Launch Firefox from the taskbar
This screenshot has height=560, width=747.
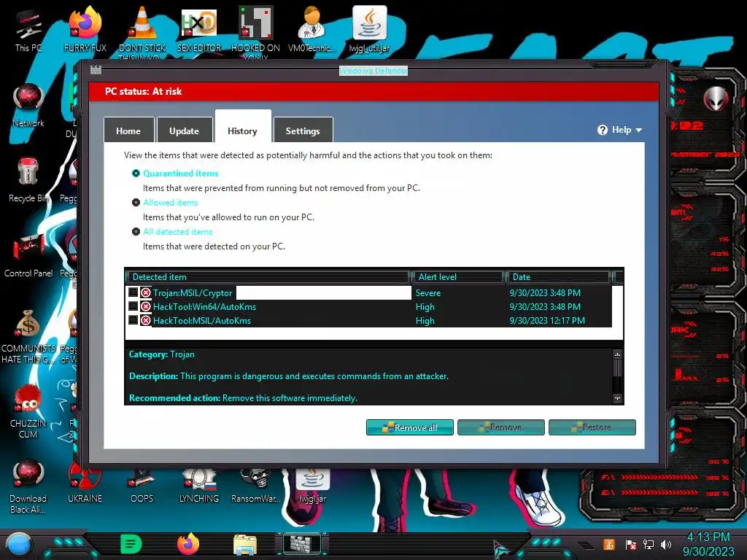click(188, 544)
